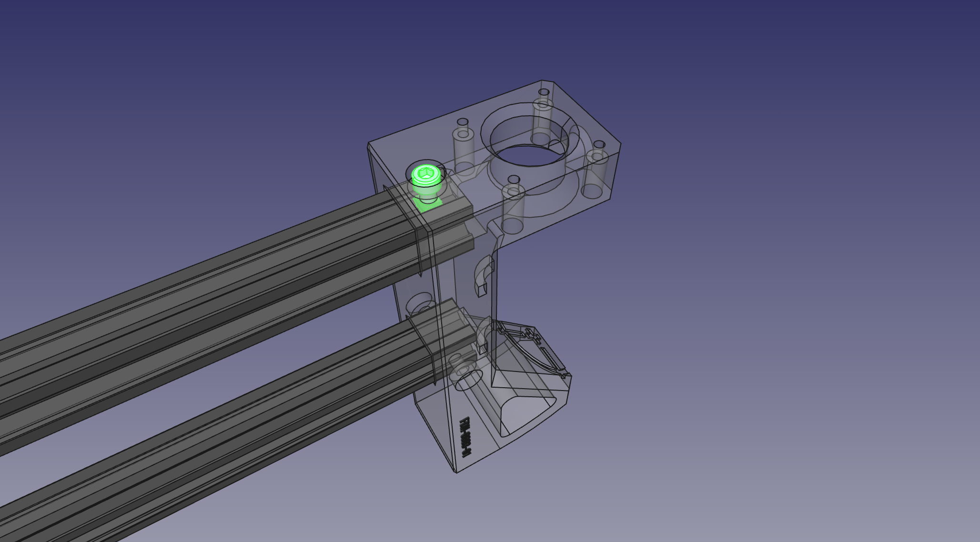Click the top-right corner screw hole of bracket
The height and width of the screenshot is (542, 980).
click(544, 92)
